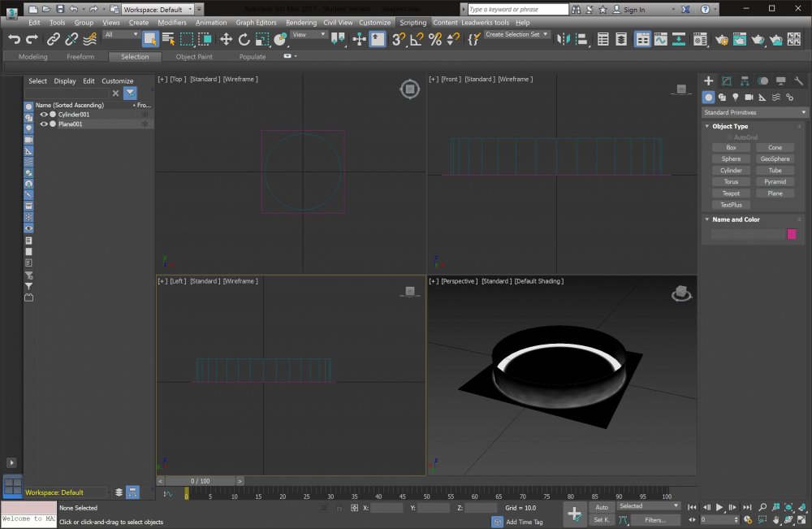Click the pink object color swatch

click(792, 234)
